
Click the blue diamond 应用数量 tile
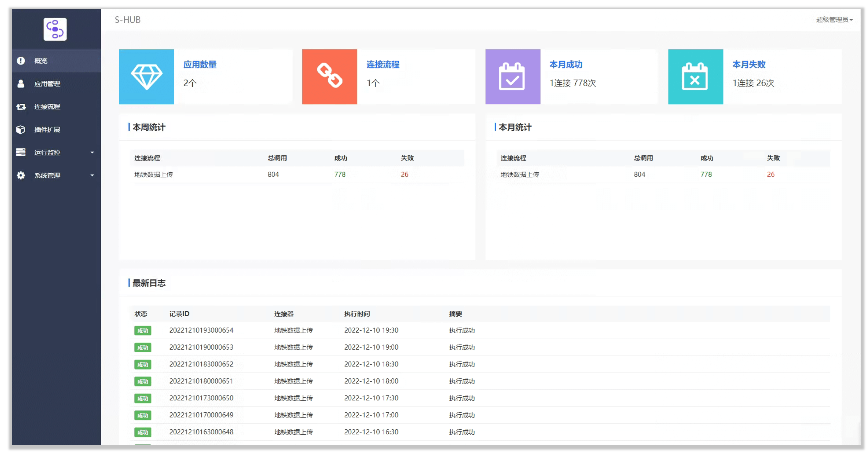pos(147,77)
